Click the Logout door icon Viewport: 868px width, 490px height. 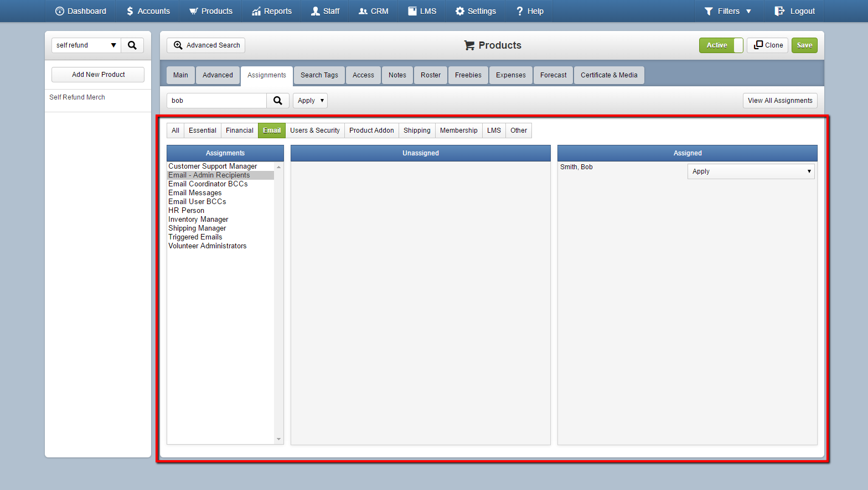click(779, 11)
